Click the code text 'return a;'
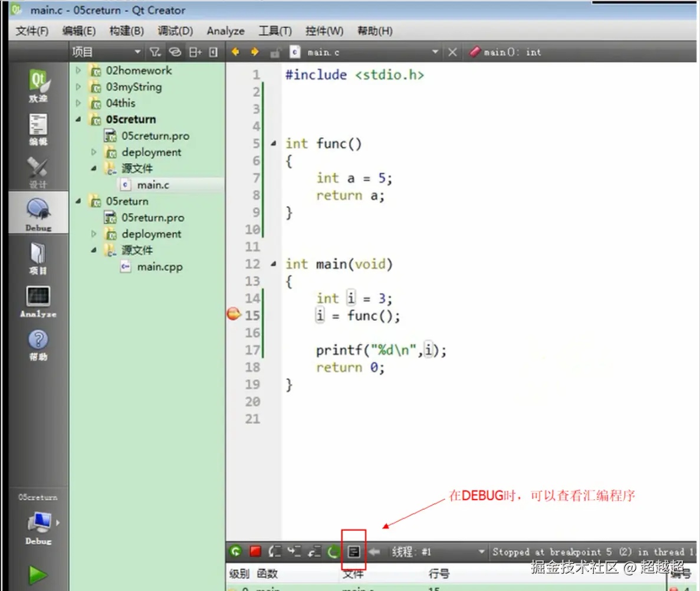700x591 pixels. [x=350, y=195]
